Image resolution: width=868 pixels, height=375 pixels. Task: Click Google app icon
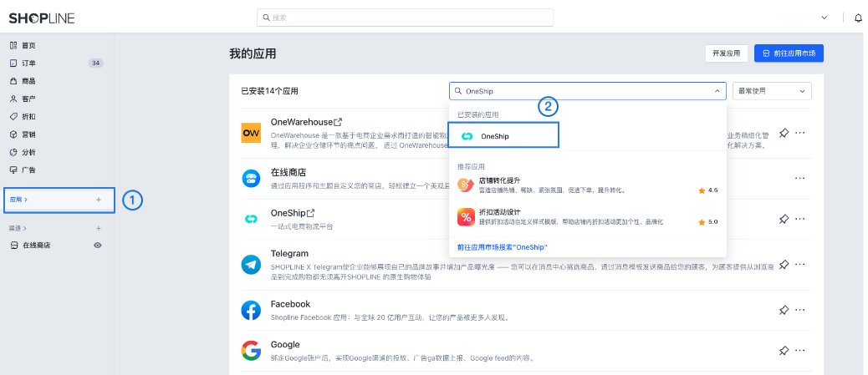tap(251, 351)
